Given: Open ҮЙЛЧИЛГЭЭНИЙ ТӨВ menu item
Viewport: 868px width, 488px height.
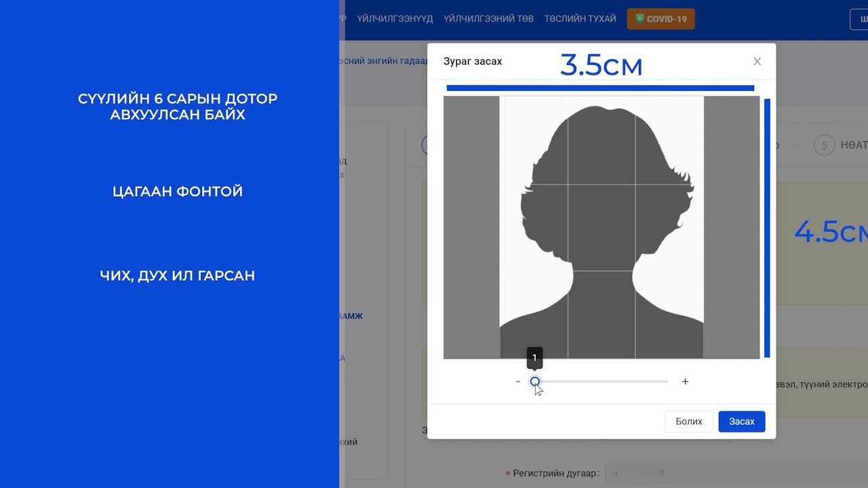Looking at the screenshot, I should [488, 19].
